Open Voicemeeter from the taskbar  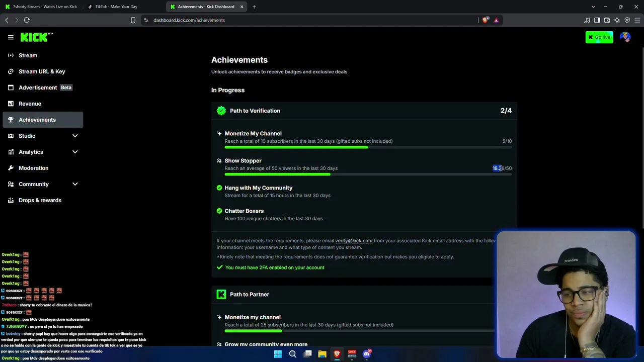352,354
